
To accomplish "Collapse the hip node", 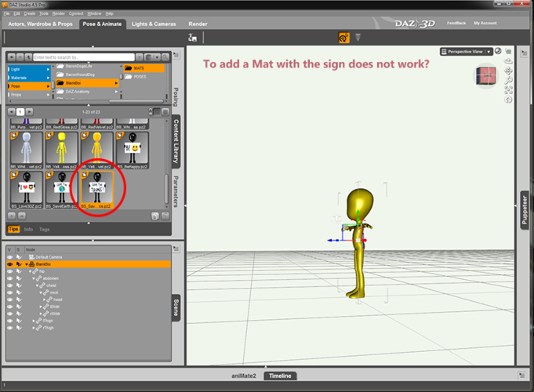I will (30, 271).
